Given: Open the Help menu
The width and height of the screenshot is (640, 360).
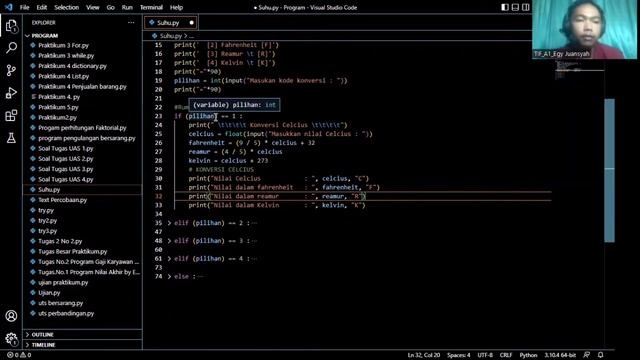Looking at the screenshot, I should coord(176,7).
